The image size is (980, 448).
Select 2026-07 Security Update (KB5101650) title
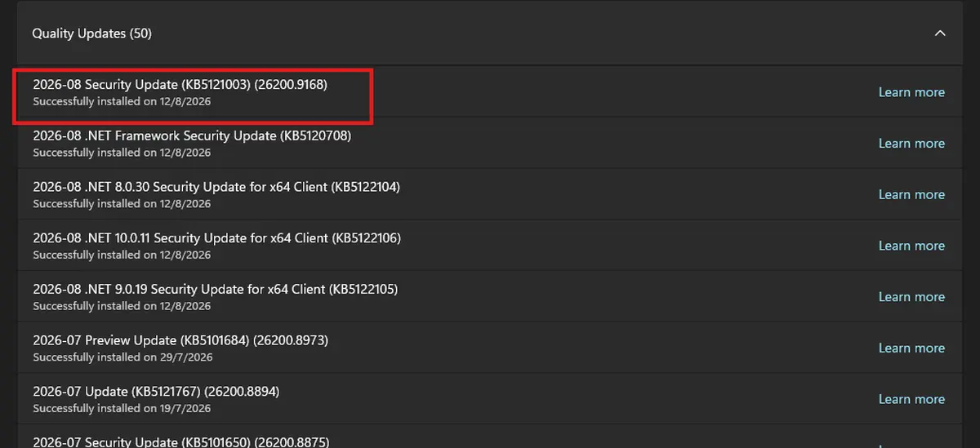tap(180, 441)
